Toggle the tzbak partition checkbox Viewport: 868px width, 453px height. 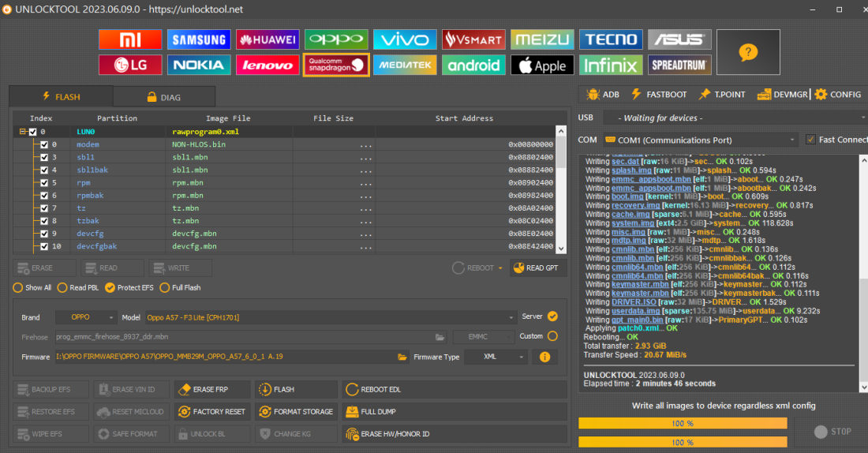[x=44, y=221]
